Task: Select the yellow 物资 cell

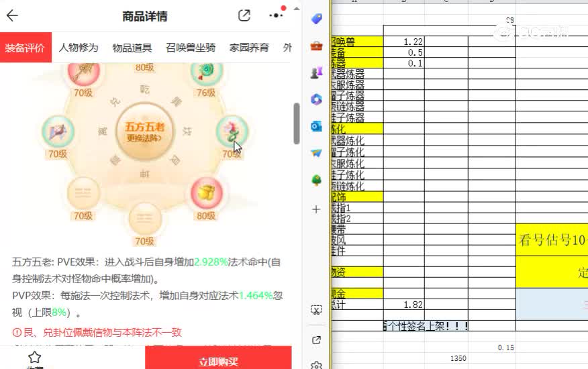Action: click(357, 272)
